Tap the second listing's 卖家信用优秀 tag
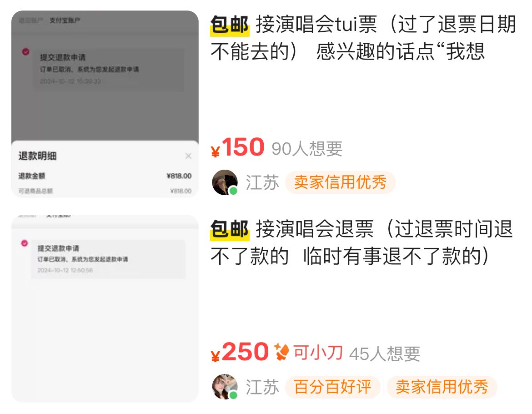The image size is (532, 414). pyautogui.click(x=442, y=387)
